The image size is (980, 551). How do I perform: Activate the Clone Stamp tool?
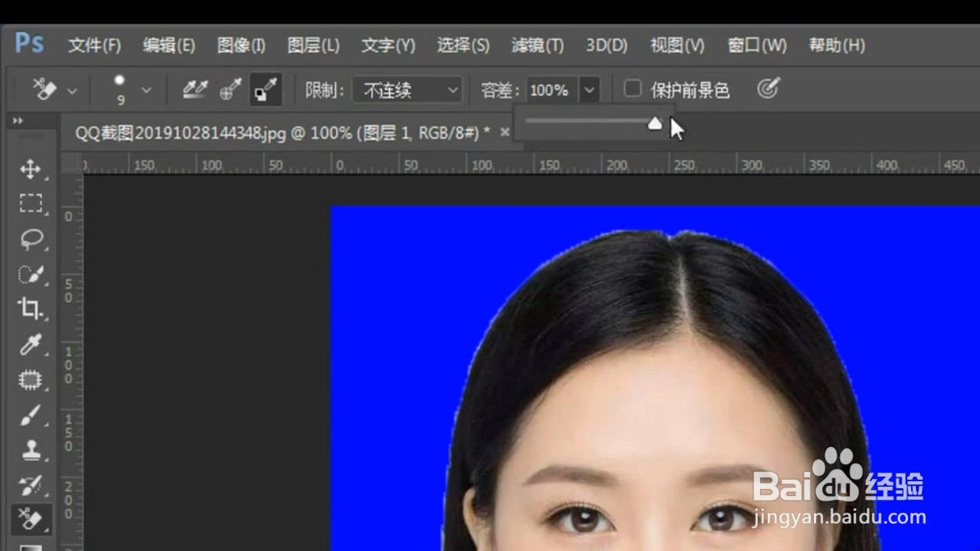pyautogui.click(x=31, y=451)
